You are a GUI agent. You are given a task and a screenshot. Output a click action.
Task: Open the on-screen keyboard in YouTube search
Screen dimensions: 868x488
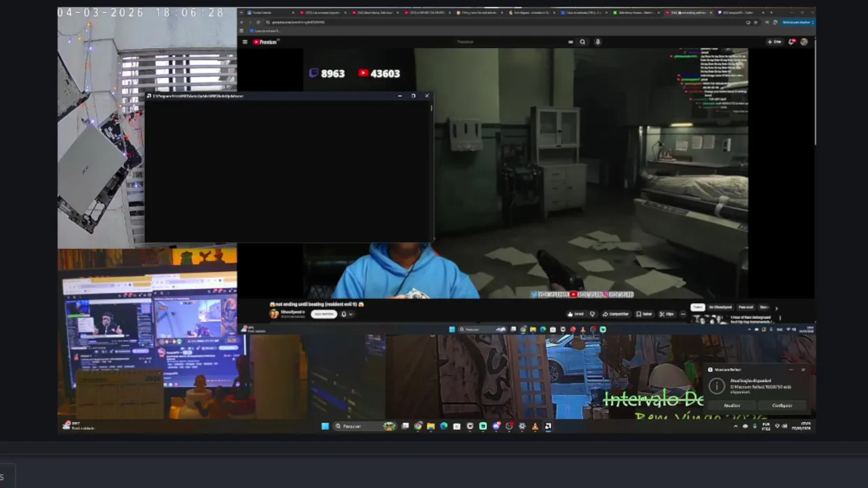pyautogui.click(x=571, y=42)
